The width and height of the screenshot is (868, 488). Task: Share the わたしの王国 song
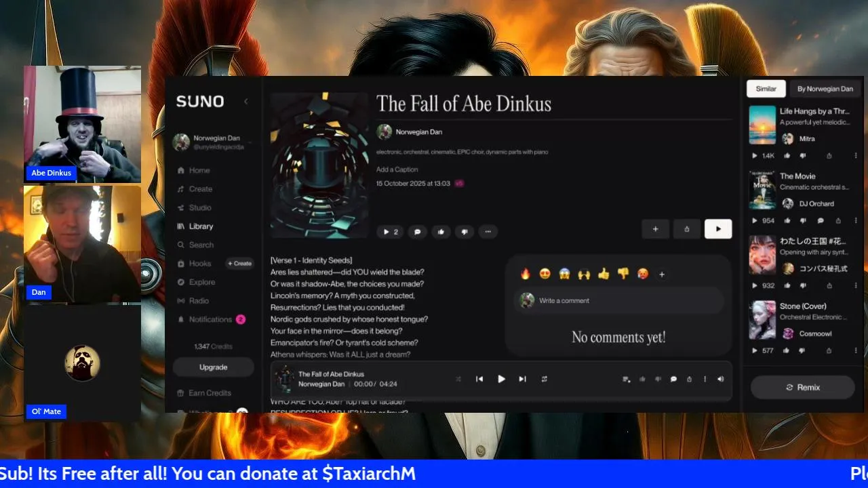point(829,285)
